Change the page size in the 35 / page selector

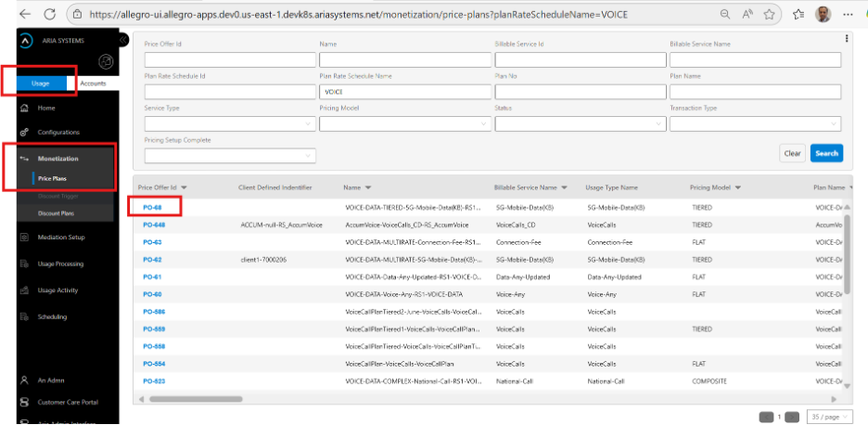pos(827,417)
